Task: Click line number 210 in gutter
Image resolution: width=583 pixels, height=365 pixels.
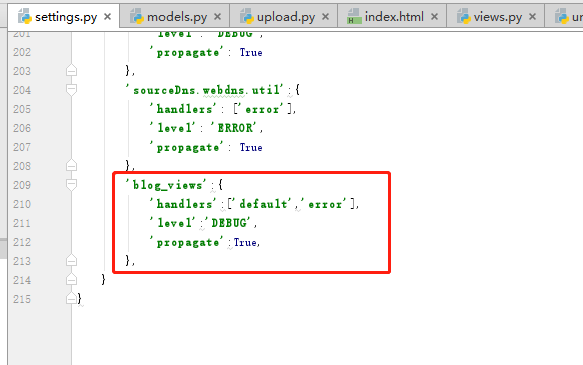Action: coord(22,204)
